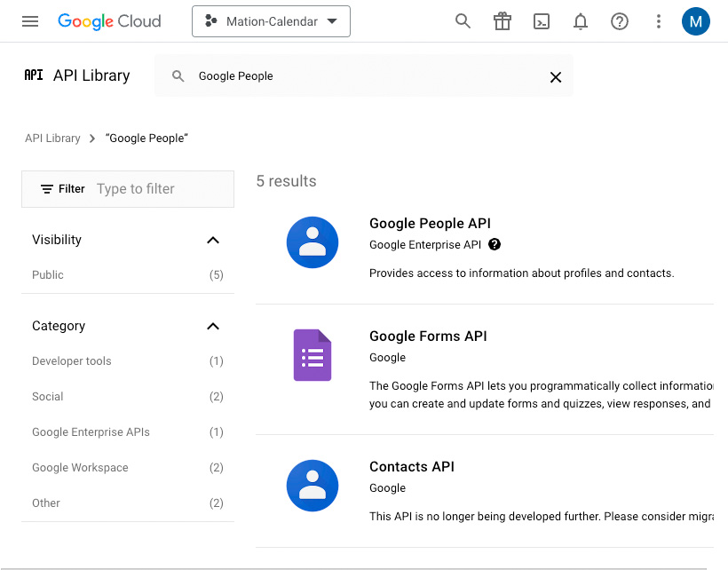Screen dimensions: 728x570
Task: Click the top bar search magnifier icon
Action: tap(463, 21)
